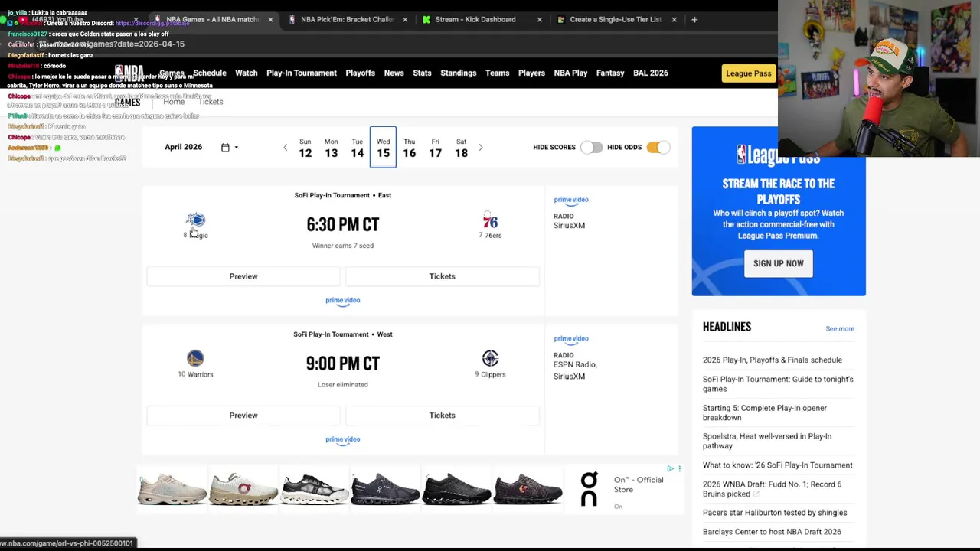This screenshot has height=551, width=980.
Task: Click the Magic team logo
Action: (x=195, y=220)
